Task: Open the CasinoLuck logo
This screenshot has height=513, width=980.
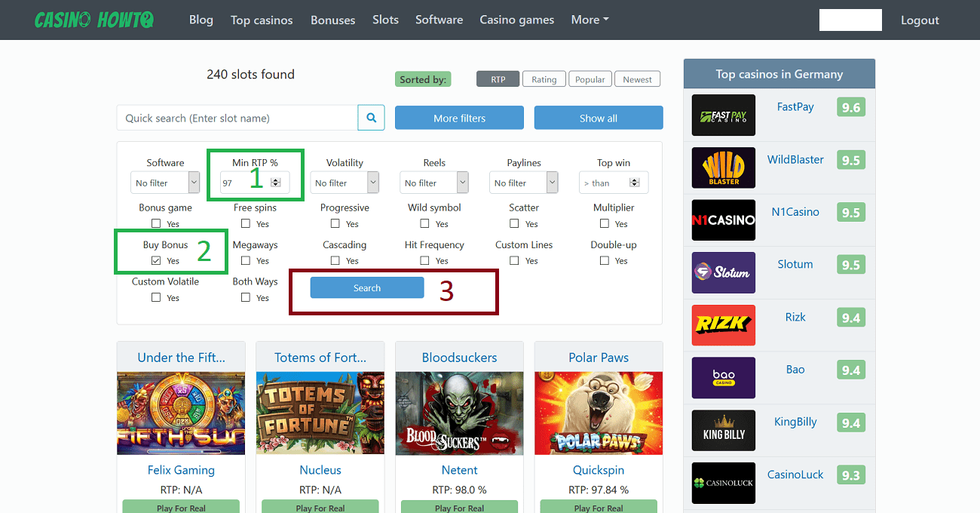Action: [x=724, y=483]
